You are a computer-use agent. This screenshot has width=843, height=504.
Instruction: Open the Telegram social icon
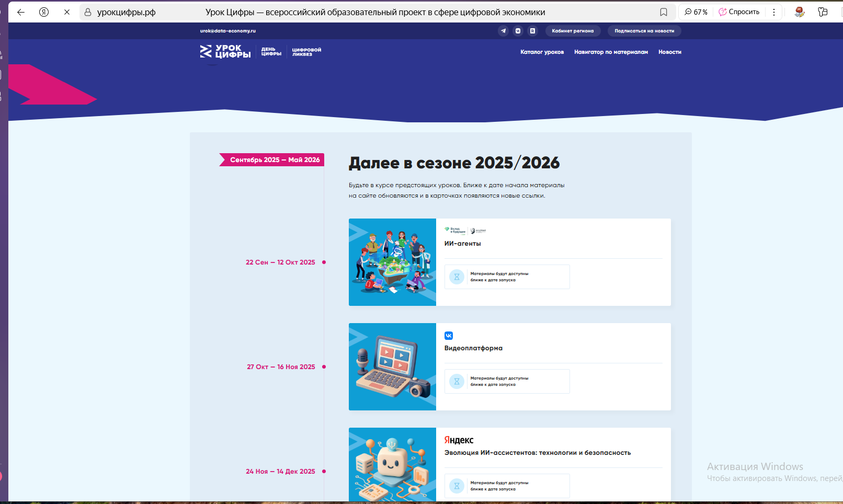tap(503, 31)
